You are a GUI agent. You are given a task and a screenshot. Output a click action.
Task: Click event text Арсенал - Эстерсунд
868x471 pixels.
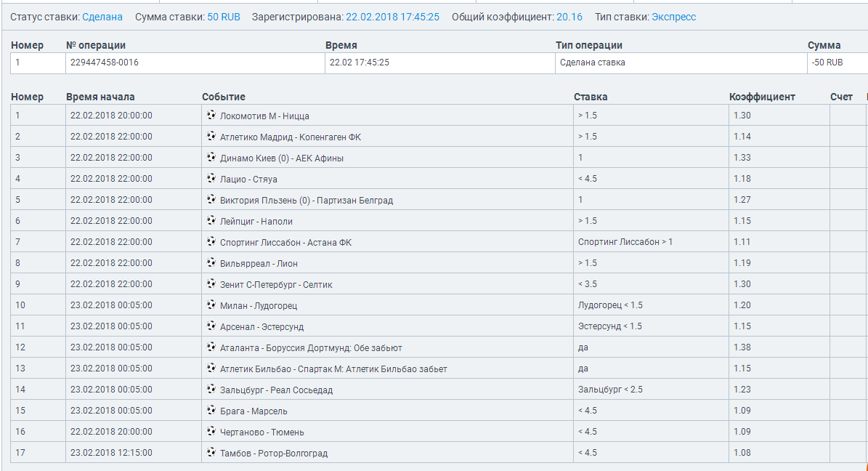261,327
